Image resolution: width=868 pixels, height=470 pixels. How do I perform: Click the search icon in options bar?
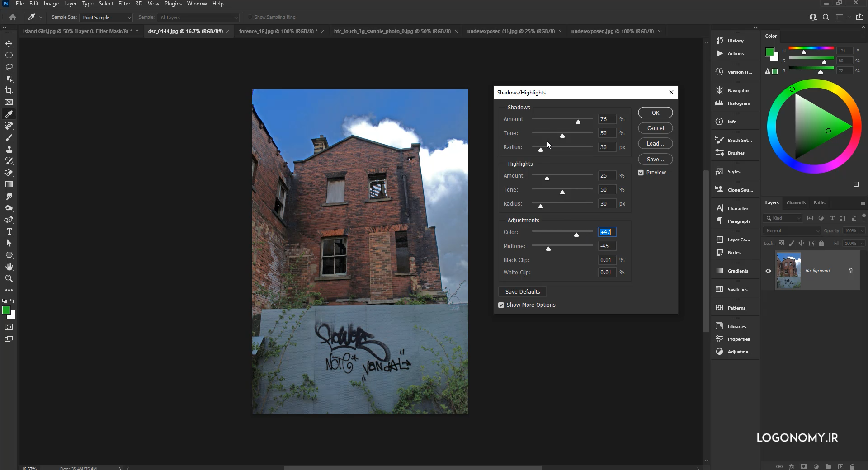[x=826, y=17]
